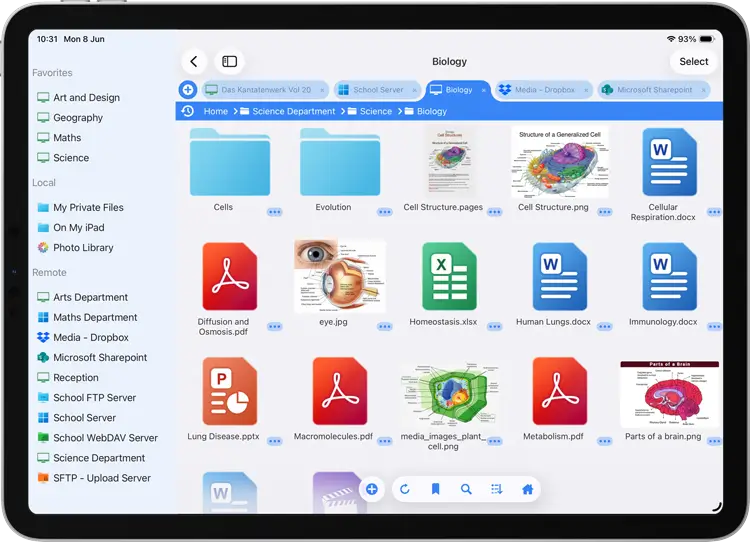Go home with the house icon
Image resolution: width=750 pixels, height=542 pixels.
tap(528, 489)
